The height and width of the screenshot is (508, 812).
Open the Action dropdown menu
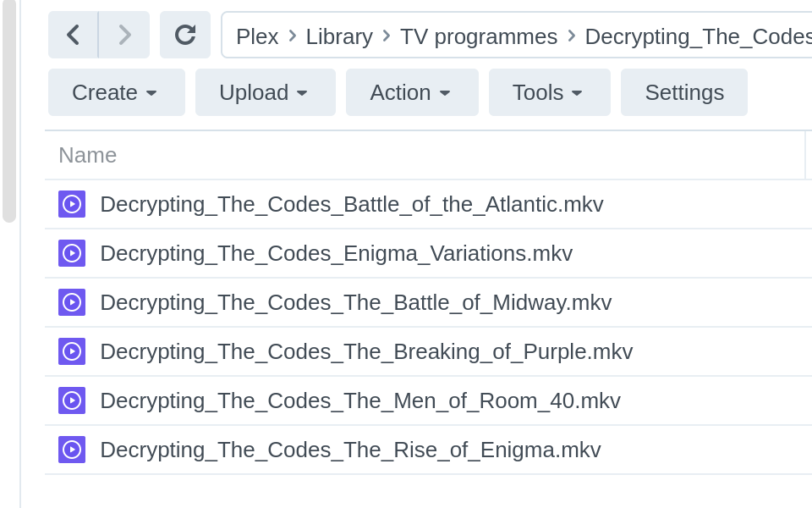tap(411, 92)
